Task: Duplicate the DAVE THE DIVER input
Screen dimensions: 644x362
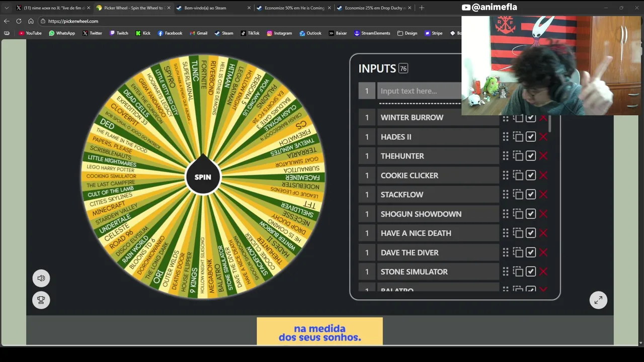Action: 518,252
